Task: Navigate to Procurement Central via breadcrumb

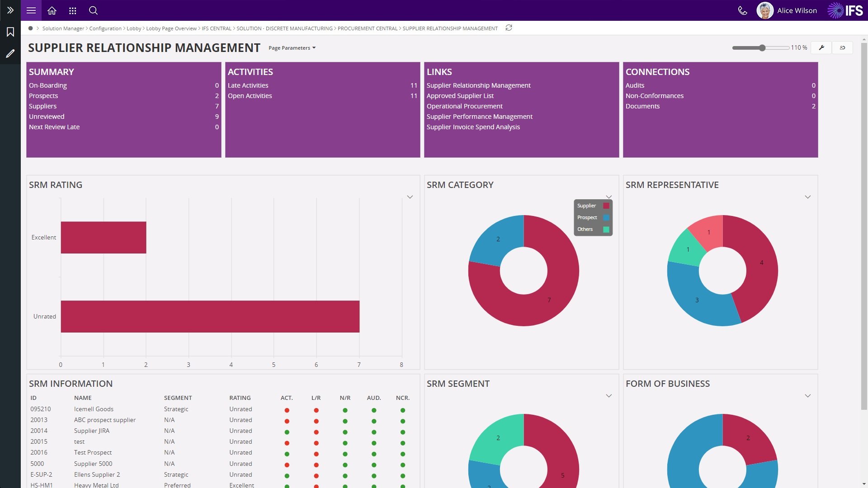Action: tap(367, 28)
